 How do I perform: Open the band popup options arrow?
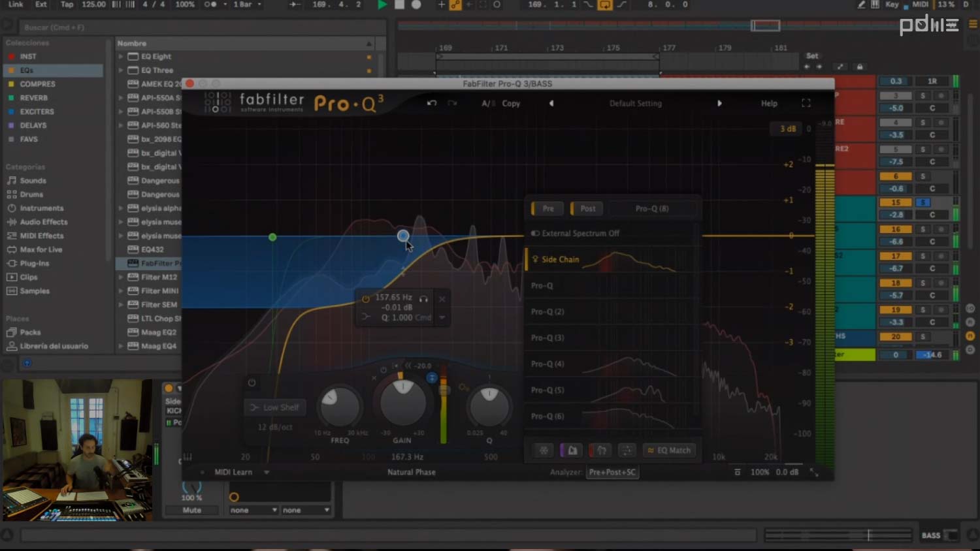pos(442,318)
